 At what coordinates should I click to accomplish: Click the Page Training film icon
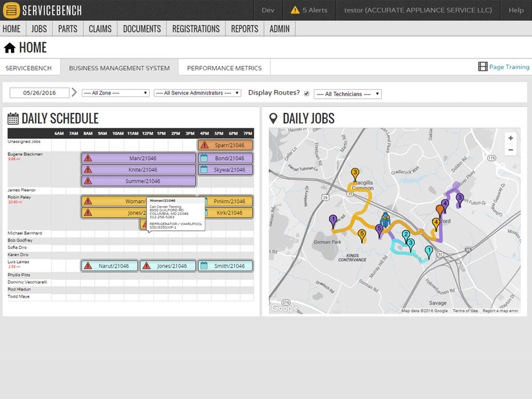pyautogui.click(x=483, y=66)
